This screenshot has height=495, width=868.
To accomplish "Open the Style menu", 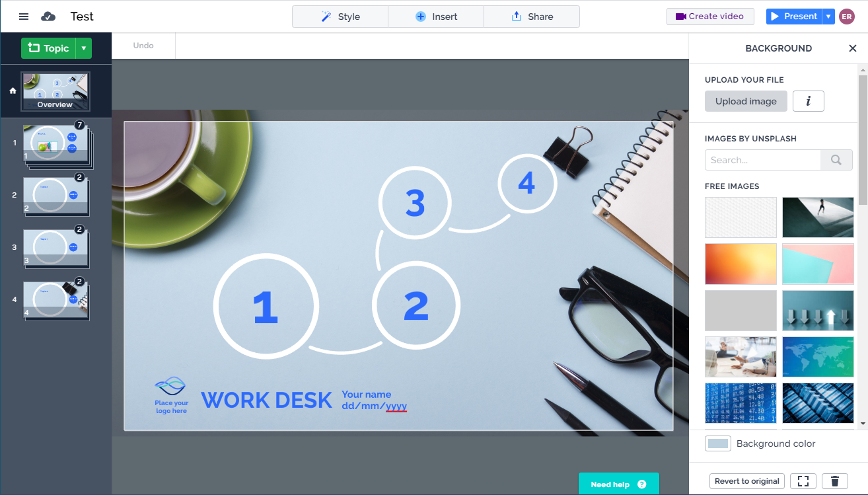I will tap(340, 17).
